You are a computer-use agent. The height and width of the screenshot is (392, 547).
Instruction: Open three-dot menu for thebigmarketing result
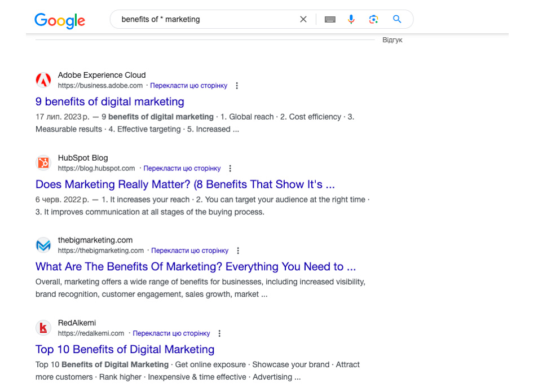tap(238, 250)
